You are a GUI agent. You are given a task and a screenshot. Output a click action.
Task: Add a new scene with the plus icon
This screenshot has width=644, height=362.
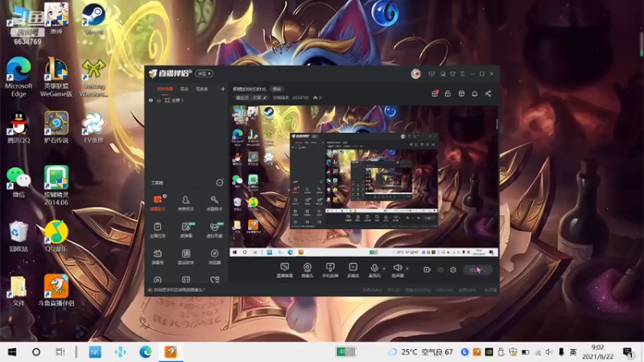[x=223, y=88]
